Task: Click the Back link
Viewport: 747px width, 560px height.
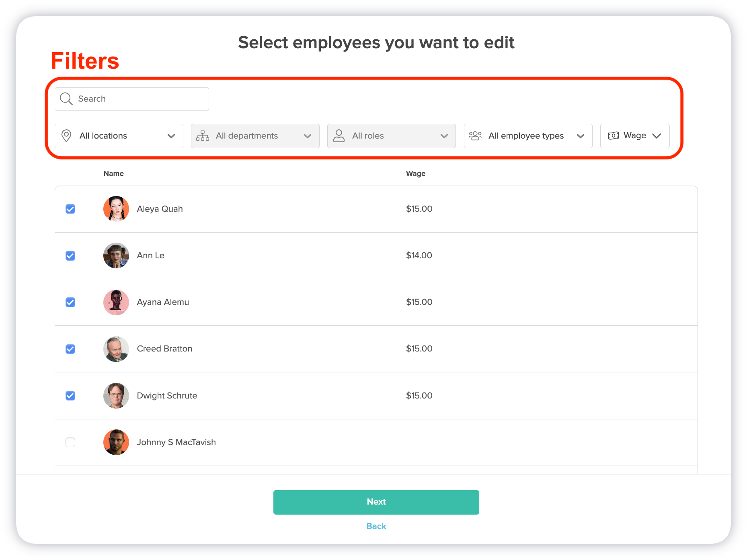Action: tap(376, 526)
